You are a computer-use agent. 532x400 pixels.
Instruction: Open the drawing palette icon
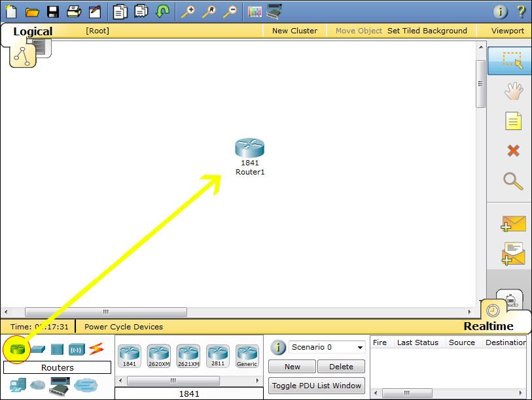(255, 12)
